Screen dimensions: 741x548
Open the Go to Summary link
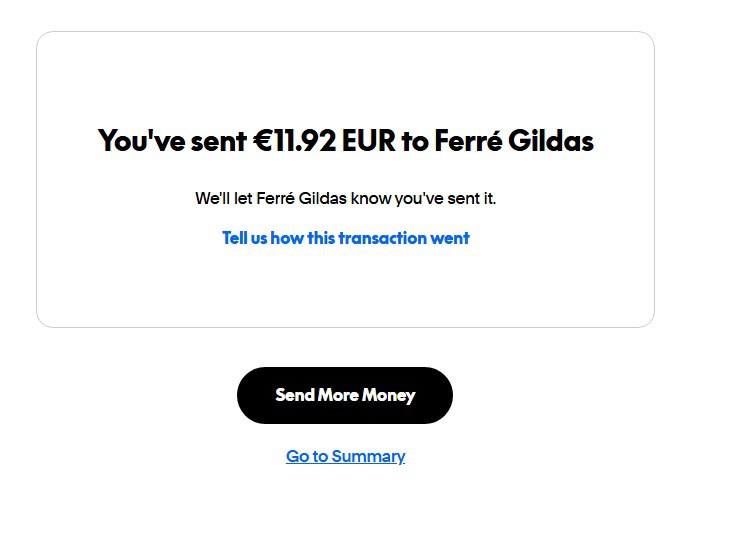[x=345, y=456]
